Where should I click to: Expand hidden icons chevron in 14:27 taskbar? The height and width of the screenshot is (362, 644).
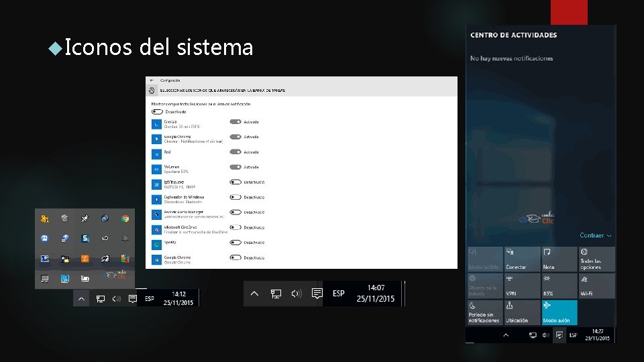[506, 335]
